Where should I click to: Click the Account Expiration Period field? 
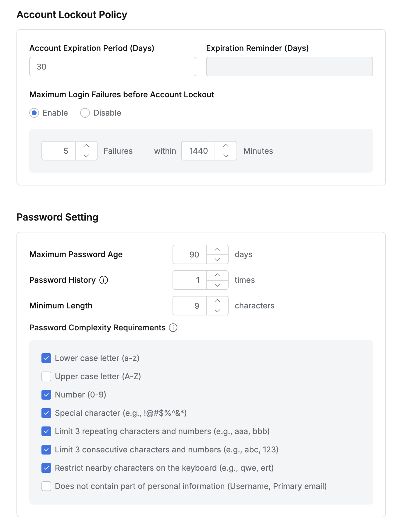point(112,66)
